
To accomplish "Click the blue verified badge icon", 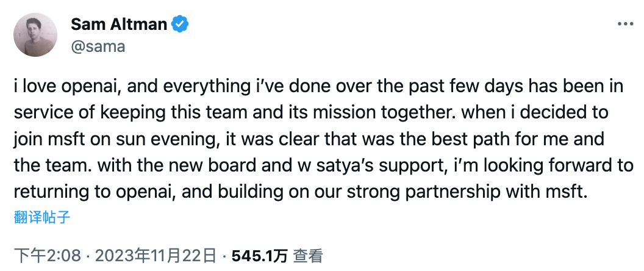I will coord(181,24).
